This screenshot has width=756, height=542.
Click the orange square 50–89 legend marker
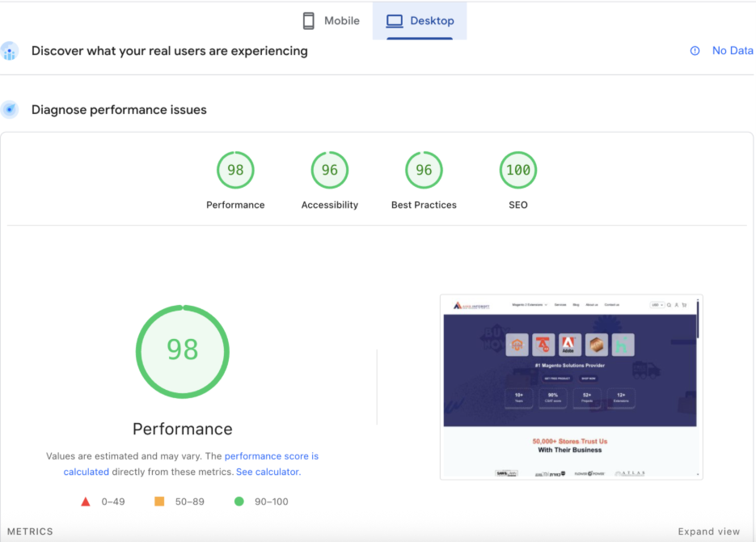tap(159, 502)
